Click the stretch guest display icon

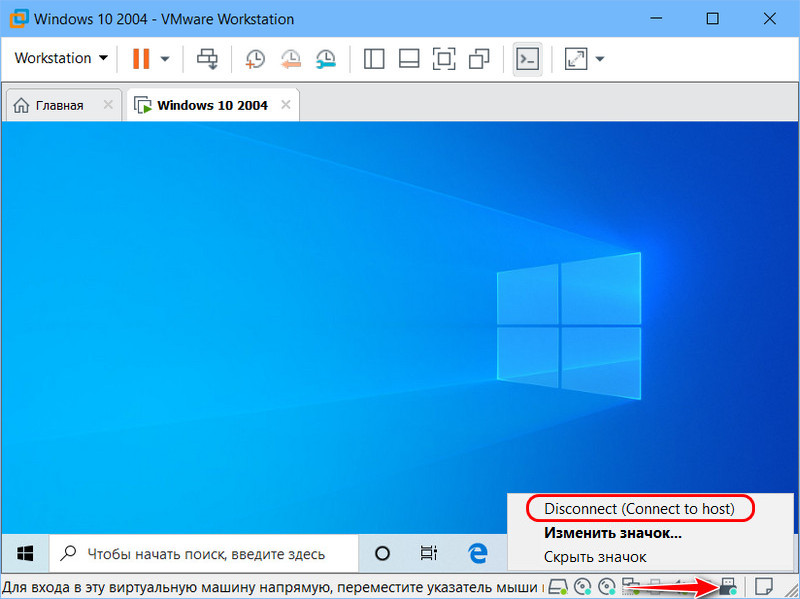(576, 59)
